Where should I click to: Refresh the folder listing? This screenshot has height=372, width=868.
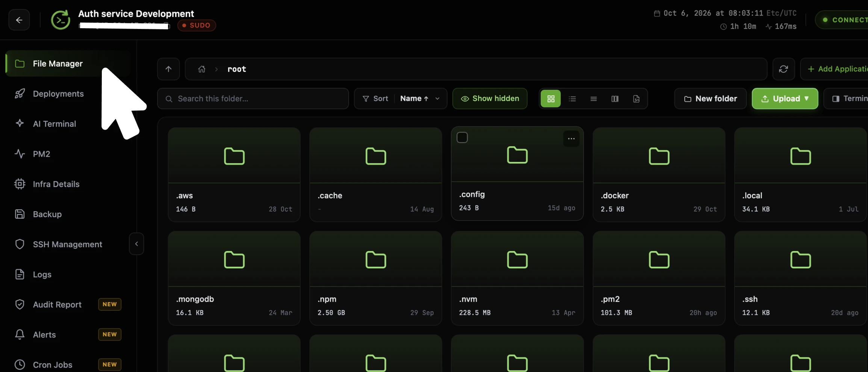point(783,69)
